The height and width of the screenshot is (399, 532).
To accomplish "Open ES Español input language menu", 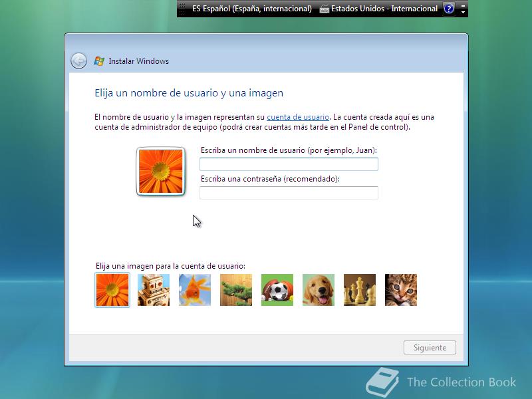I will click(252, 9).
